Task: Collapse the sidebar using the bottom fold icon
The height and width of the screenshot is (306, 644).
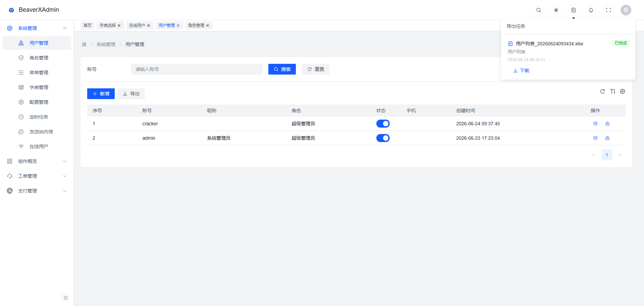Action: [66, 298]
